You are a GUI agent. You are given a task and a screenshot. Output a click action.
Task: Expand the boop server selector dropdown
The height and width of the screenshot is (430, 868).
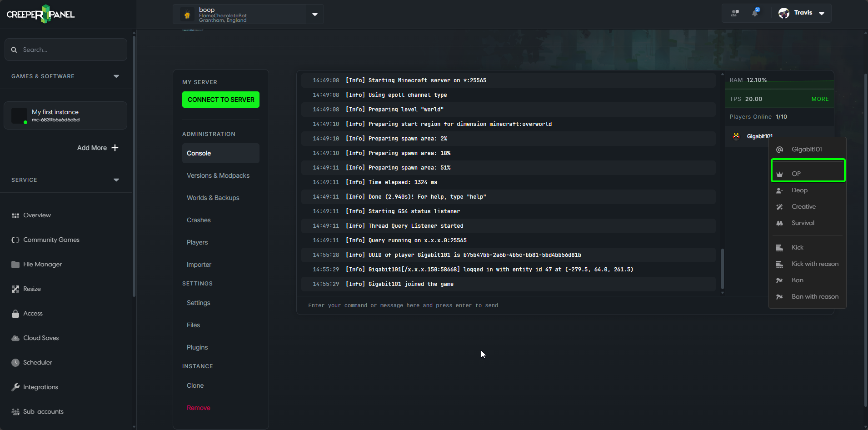[314, 14]
